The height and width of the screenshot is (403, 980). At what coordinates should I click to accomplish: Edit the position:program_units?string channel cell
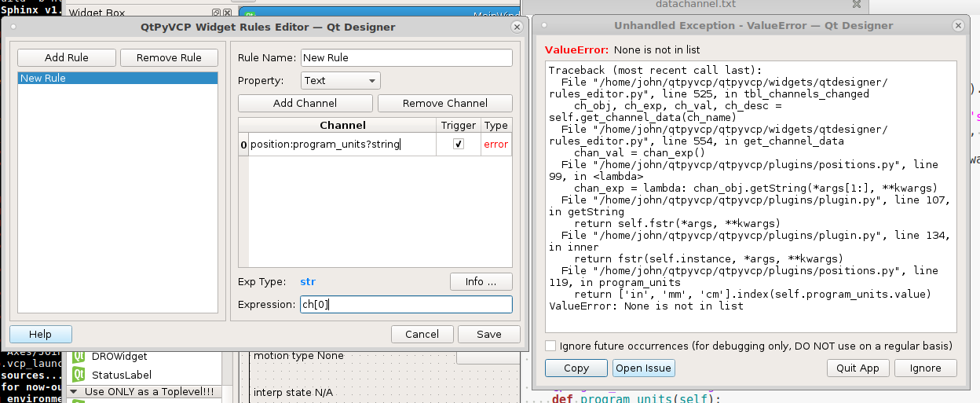tap(342, 144)
